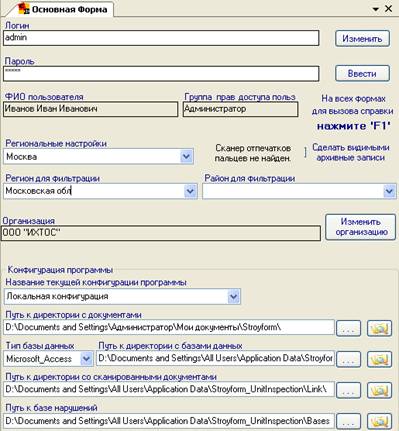The height and width of the screenshot is (431, 399).
Task: Toggle Сделать видимыми архивные записи checkbox
Action: 305,153
